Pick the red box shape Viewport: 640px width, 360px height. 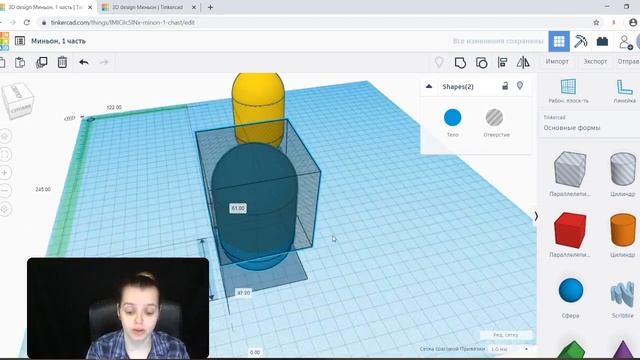[570, 229]
